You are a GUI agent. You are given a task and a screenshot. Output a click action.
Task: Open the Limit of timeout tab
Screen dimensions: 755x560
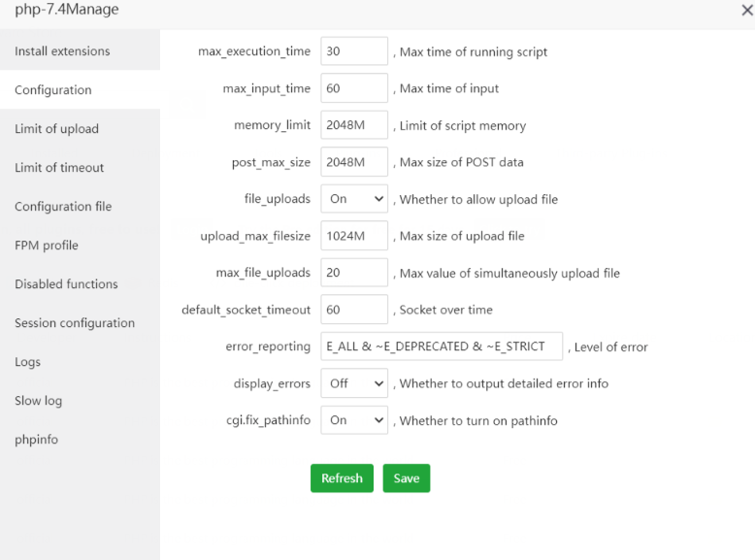(x=59, y=167)
